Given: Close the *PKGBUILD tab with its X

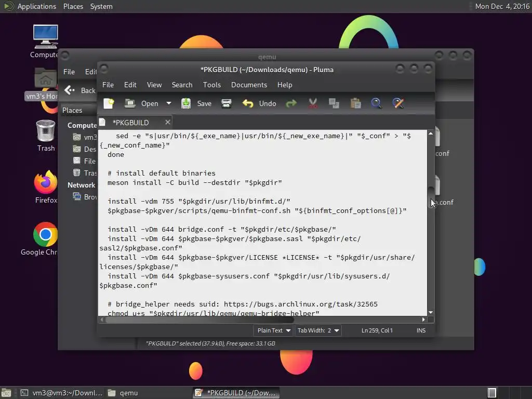Looking at the screenshot, I should click(x=168, y=122).
